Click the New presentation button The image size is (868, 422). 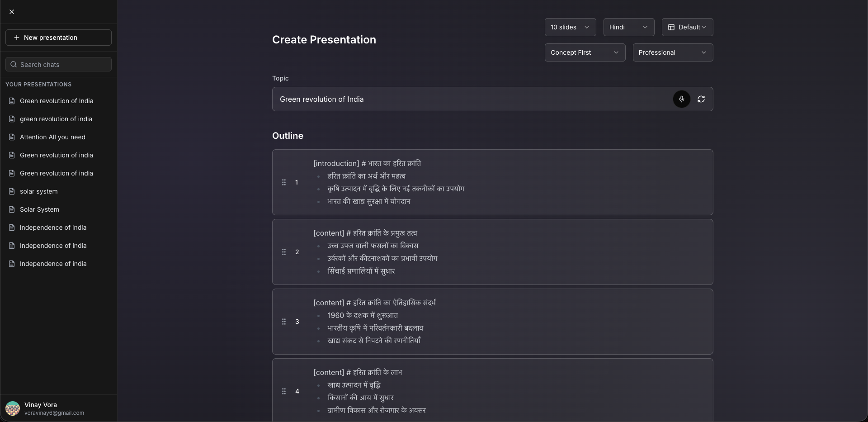click(58, 38)
